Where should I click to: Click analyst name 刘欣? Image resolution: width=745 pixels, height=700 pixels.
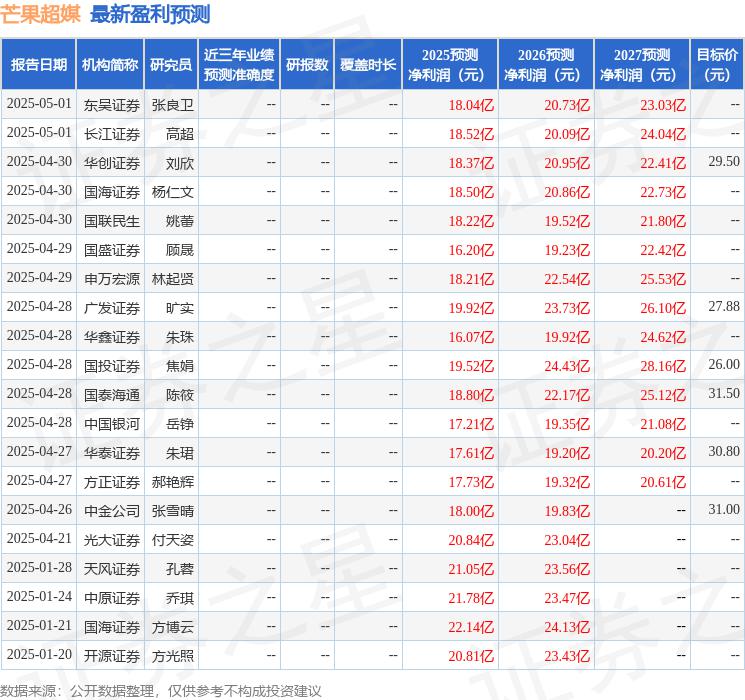coord(180,163)
